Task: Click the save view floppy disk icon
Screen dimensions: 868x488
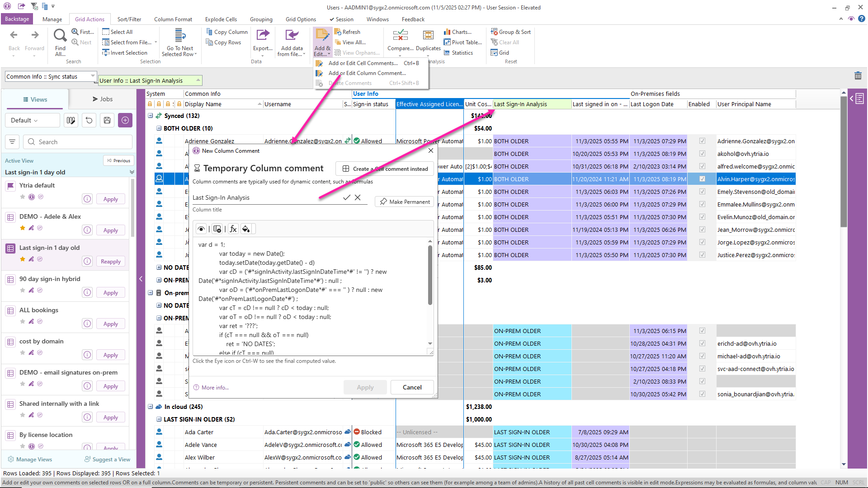Action: tap(107, 120)
